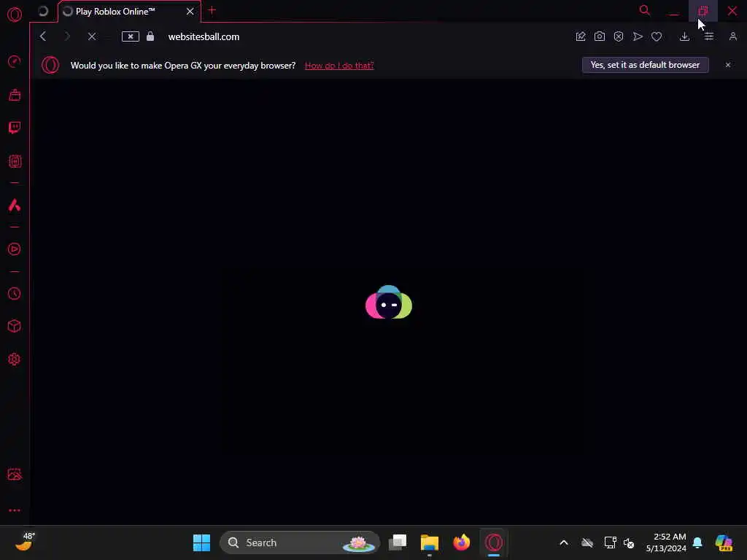The height and width of the screenshot is (560, 747).
Task: Click 'Yes, set it as default browser'
Action: pyautogui.click(x=645, y=65)
